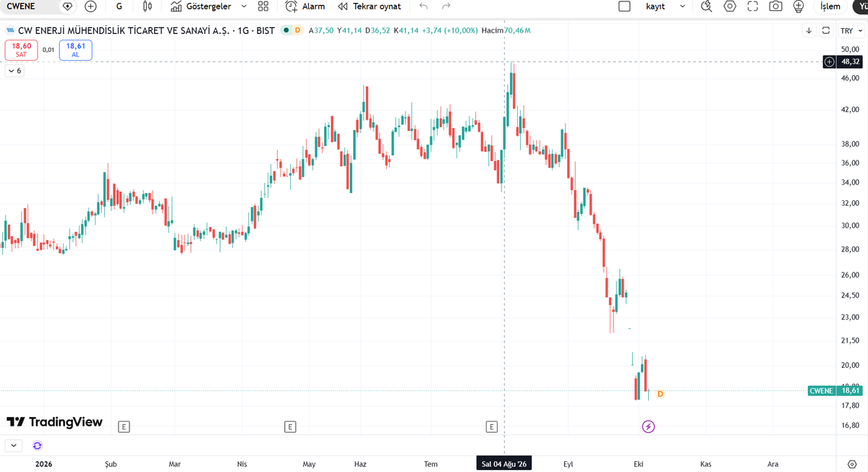Open the TRY currency dropdown
This screenshot has width=868, height=472.
point(851,30)
